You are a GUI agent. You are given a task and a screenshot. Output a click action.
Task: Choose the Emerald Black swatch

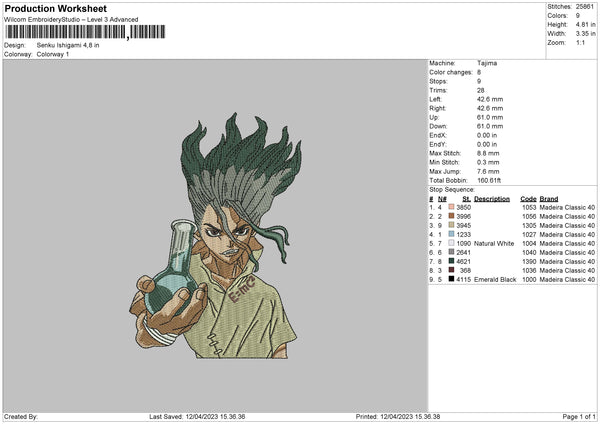(x=451, y=279)
